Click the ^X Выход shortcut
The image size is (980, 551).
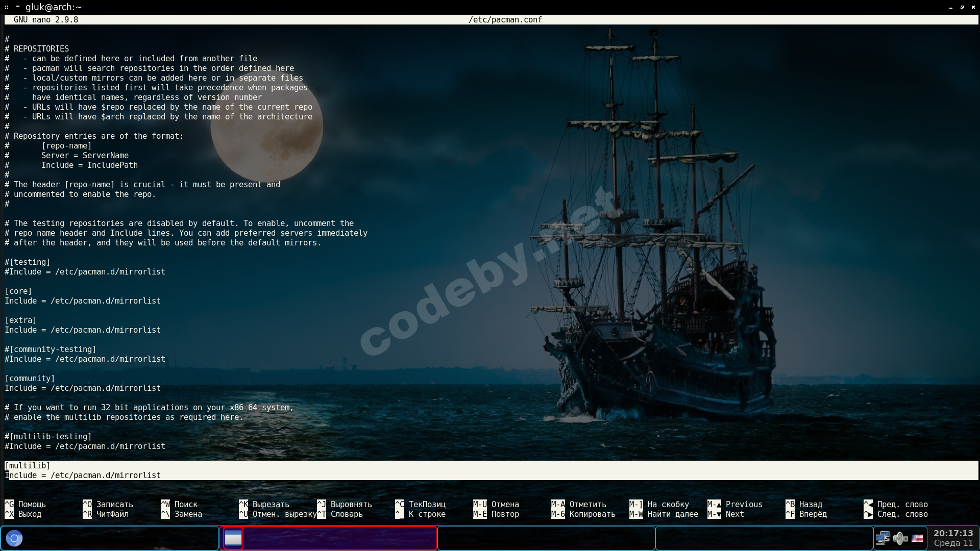[x=23, y=514]
